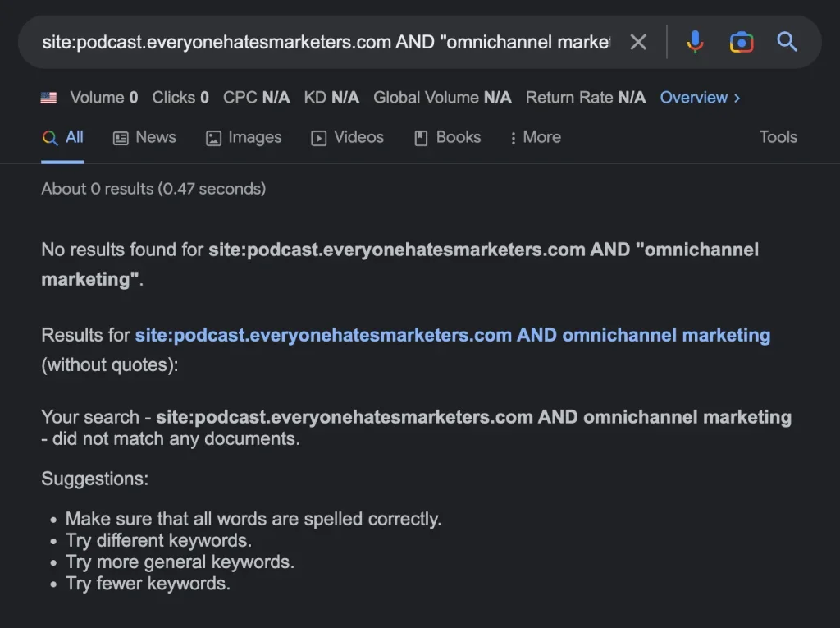Open Google Lens image search

(x=741, y=42)
